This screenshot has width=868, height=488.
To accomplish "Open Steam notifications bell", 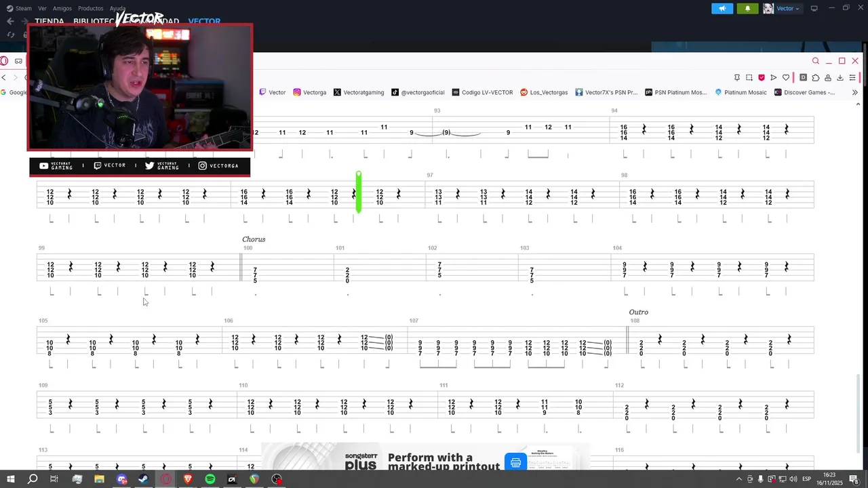I will click(747, 8).
